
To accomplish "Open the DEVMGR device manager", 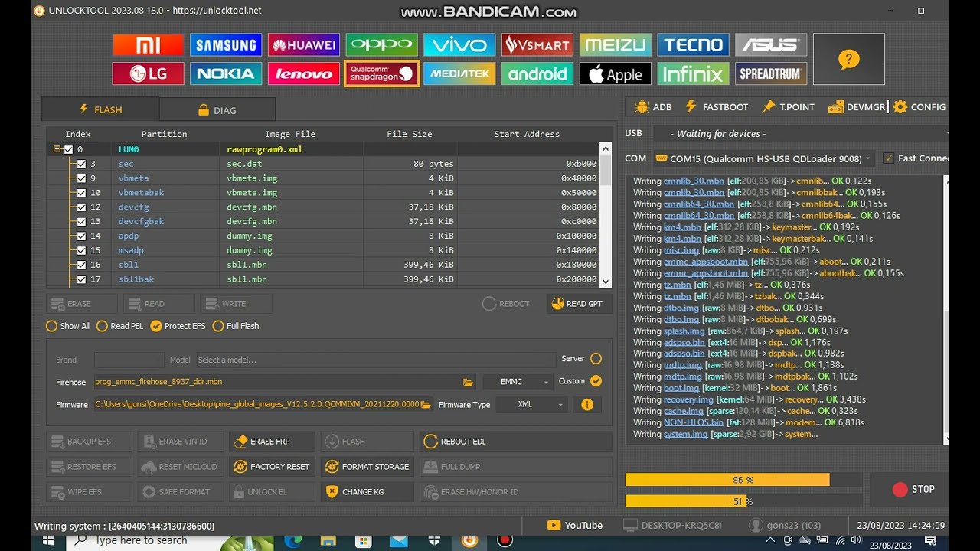I will [857, 107].
